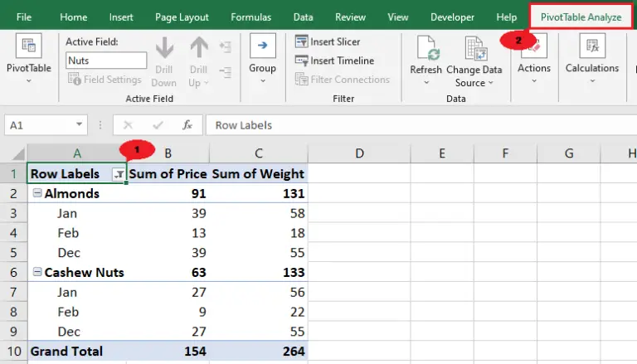The width and height of the screenshot is (637, 364).
Task: Switch to the PivotTable Analyze tab
Action: 581,17
